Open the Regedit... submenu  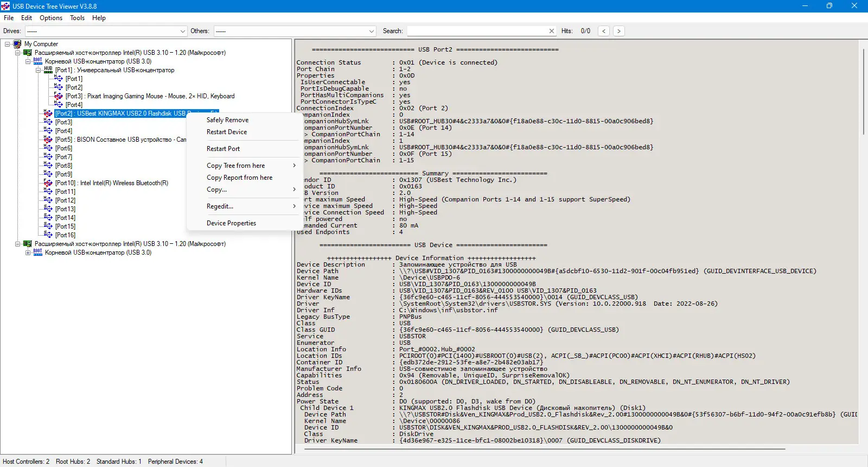pyautogui.click(x=245, y=206)
